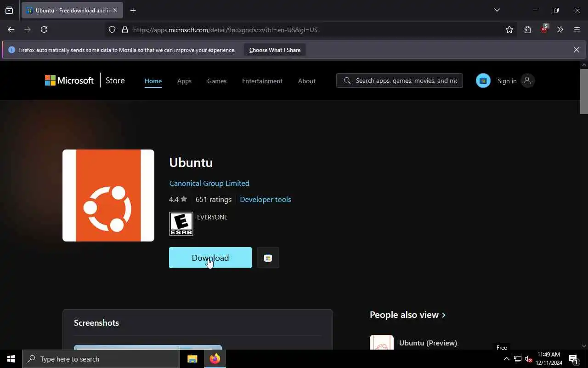This screenshot has width=588, height=368.
Task: Click the Ubuntu app logo image
Action: point(108,195)
